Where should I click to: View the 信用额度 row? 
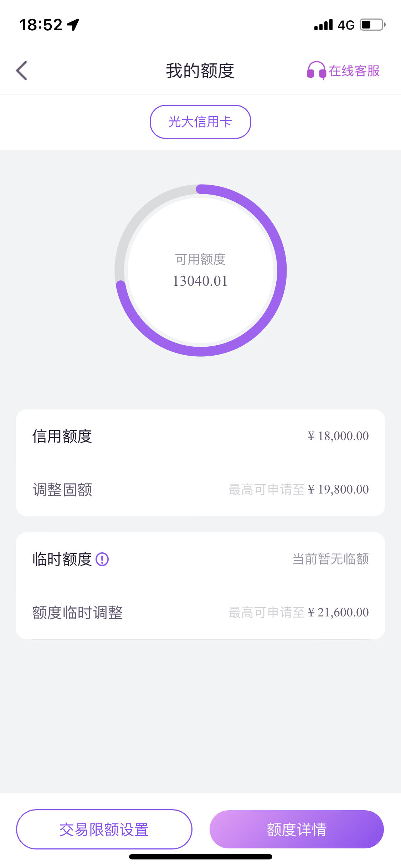pyautogui.click(x=200, y=436)
